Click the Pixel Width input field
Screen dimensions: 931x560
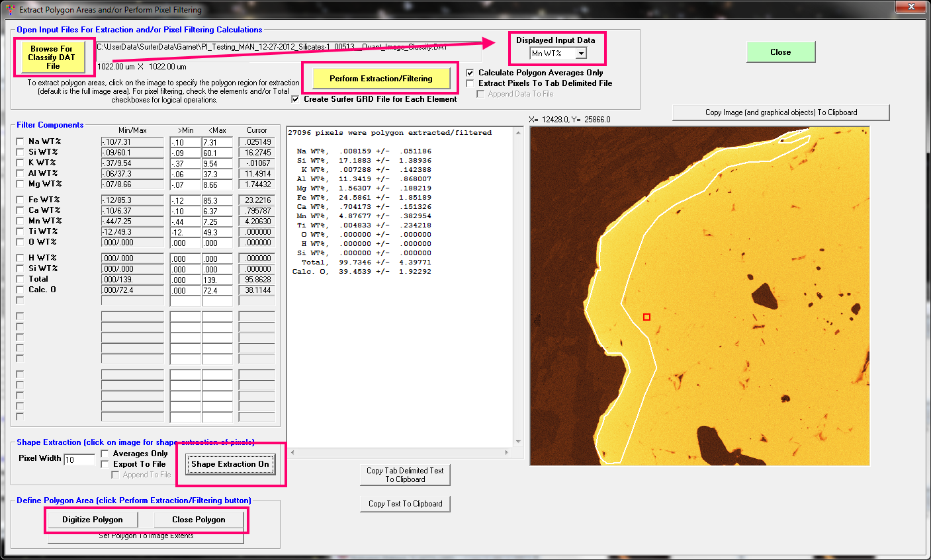tap(79, 460)
